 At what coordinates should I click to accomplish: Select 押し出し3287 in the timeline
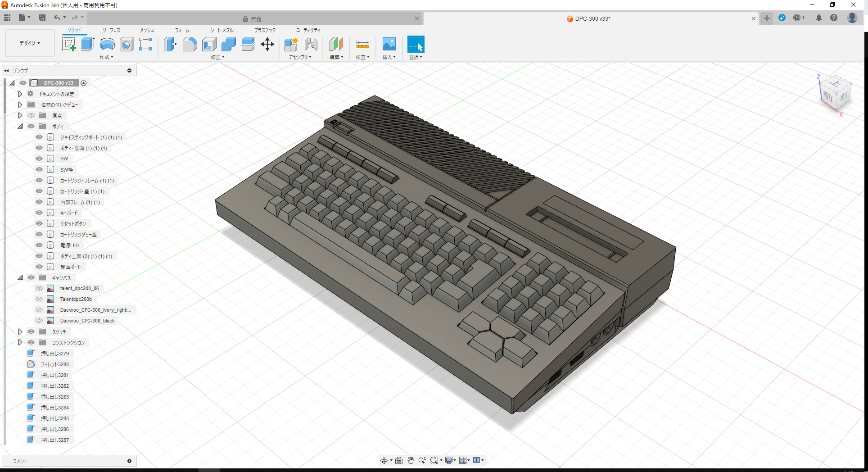(54, 440)
